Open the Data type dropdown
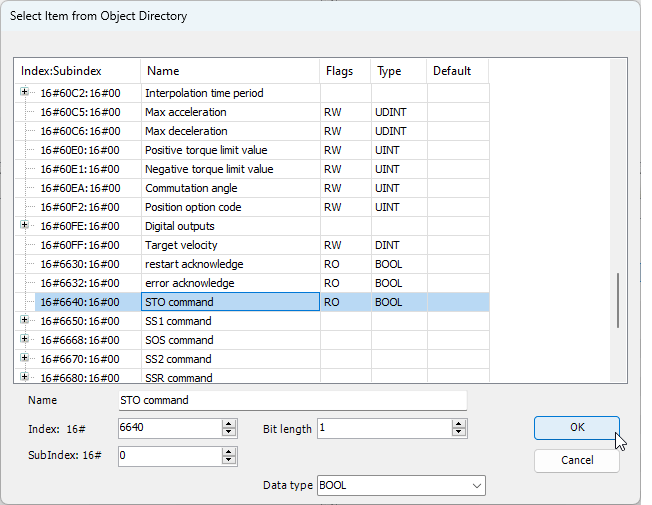The width and height of the screenshot is (652, 505). pyautogui.click(x=475, y=486)
